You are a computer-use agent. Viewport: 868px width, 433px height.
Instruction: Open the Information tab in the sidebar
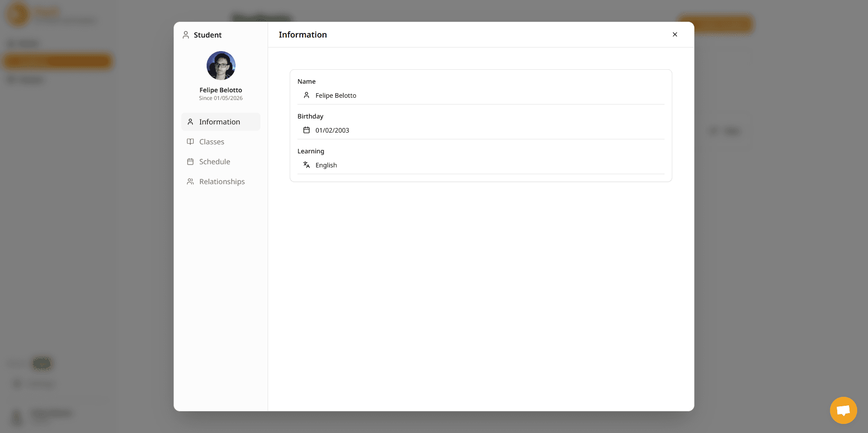pos(221,122)
